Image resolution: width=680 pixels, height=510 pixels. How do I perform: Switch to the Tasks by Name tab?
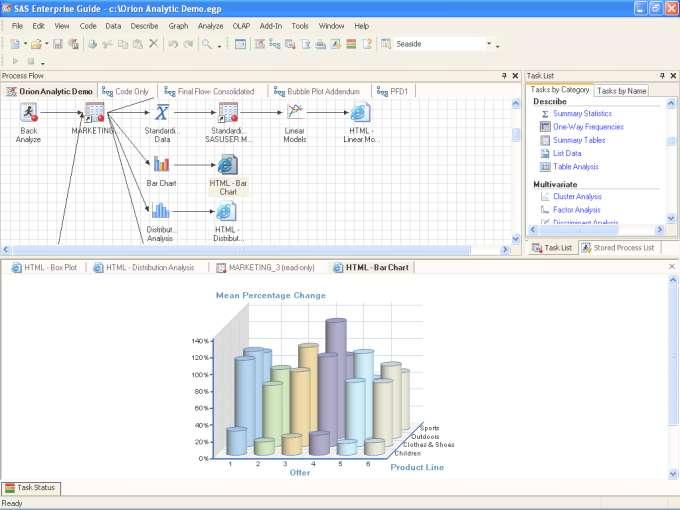click(x=621, y=91)
